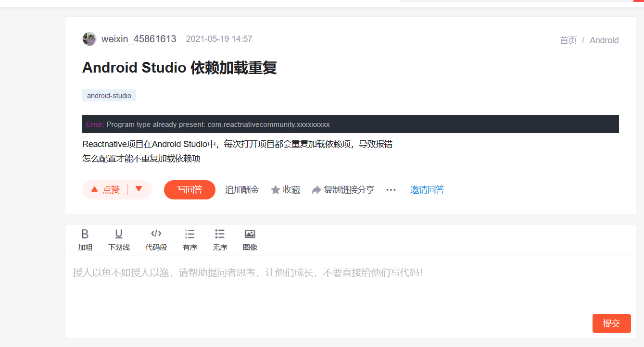
Task: Select the error message code block
Action: tap(351, 124)
